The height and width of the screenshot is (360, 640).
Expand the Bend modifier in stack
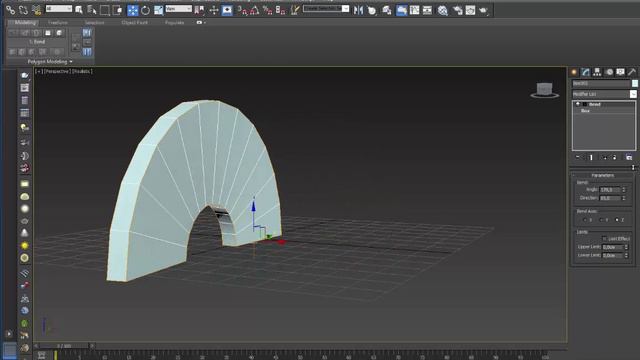[578, 104]
